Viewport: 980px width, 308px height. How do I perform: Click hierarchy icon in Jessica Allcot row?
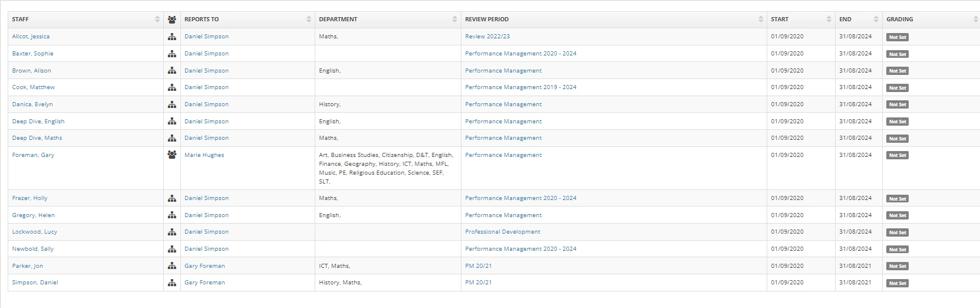point(171,37)
